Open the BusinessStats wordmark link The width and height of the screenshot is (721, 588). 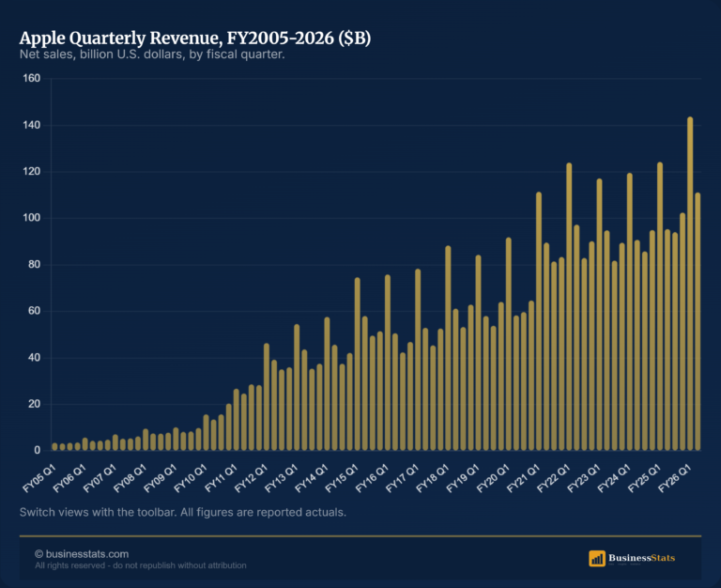tap(641, 558)
